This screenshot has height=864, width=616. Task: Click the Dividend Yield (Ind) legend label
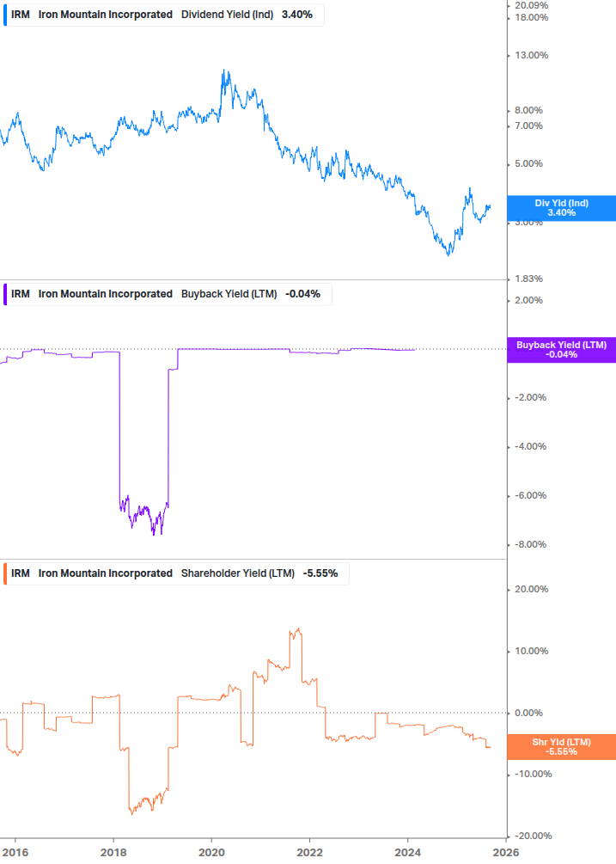[x=227, y=15]
